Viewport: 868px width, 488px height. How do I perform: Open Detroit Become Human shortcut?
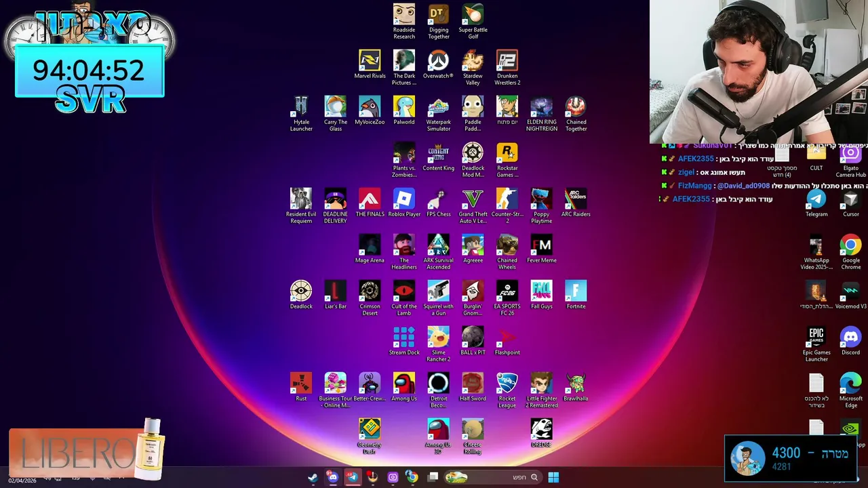tap(439, 390)
